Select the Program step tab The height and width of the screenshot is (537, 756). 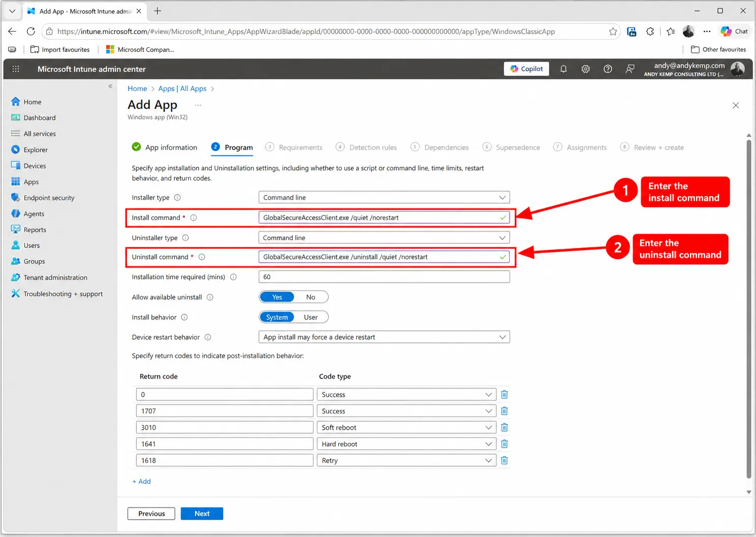232,147
